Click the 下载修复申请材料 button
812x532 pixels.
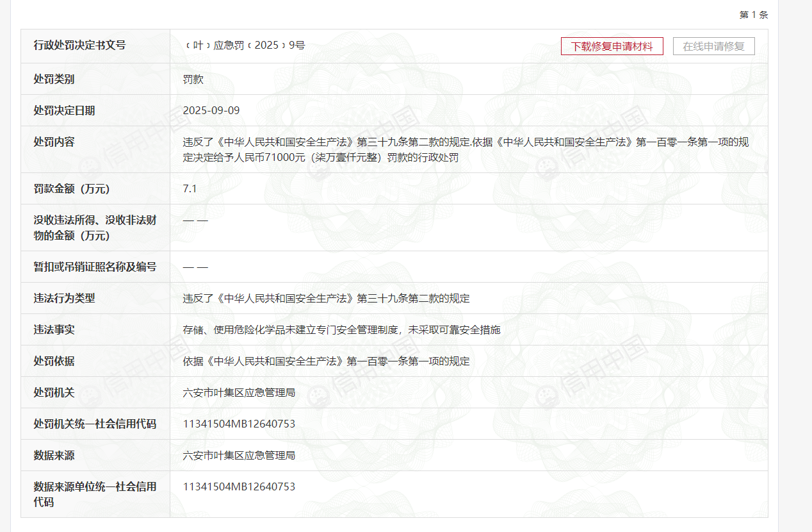[612, 46]
